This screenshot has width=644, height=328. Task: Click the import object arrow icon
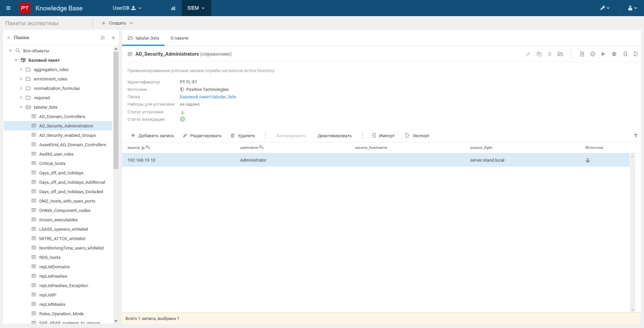[625, 54]
